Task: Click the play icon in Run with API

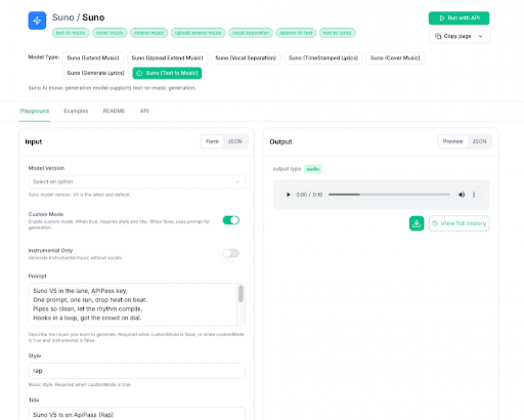Action: pos(443,18)
